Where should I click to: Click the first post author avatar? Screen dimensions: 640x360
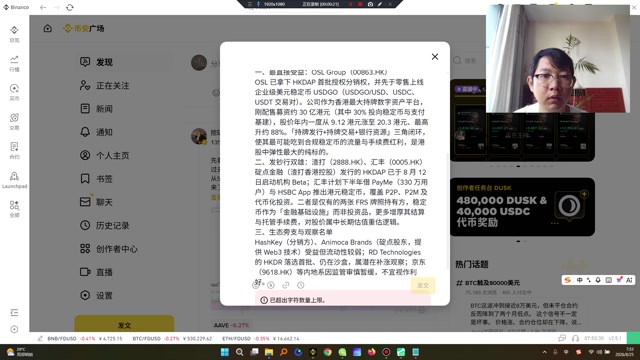tap(199, 136)
